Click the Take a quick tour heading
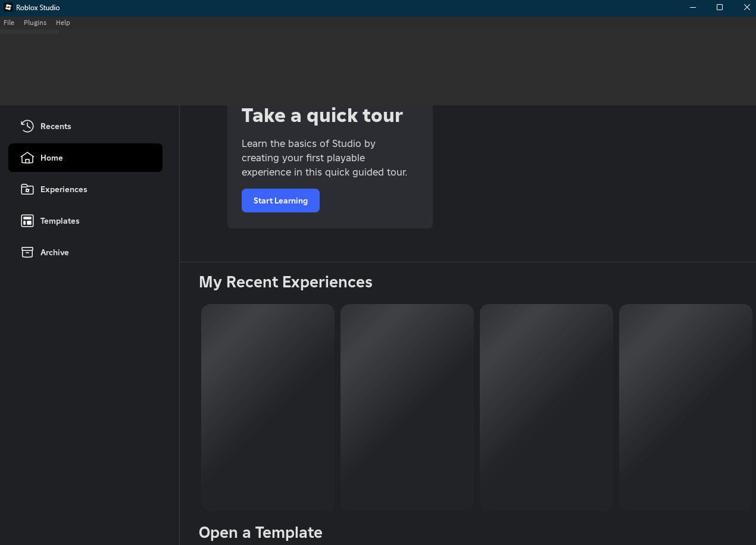The width and height of the screenshot is (756, 545). point(322,115)
